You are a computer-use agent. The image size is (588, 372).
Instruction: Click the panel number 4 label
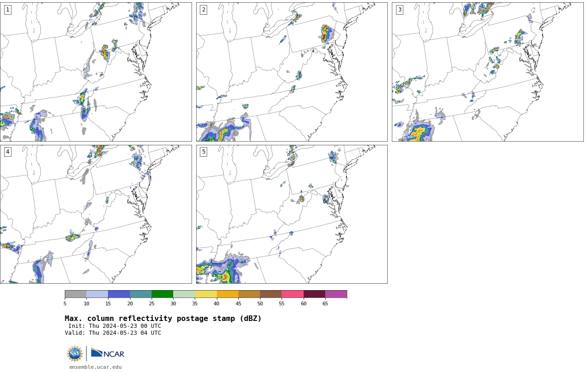click(7, 152)
